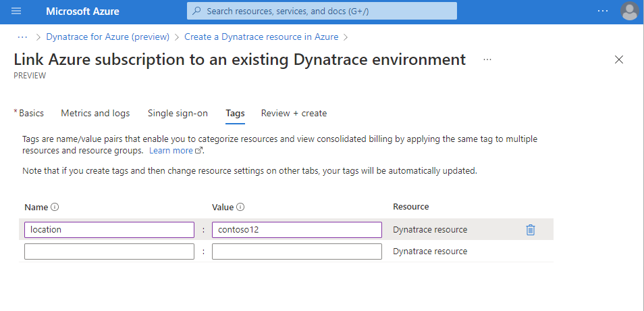Expand the collapsed breadcrumb ellipsis
This screenshot has width=644, height=311.
pos(22,37)
